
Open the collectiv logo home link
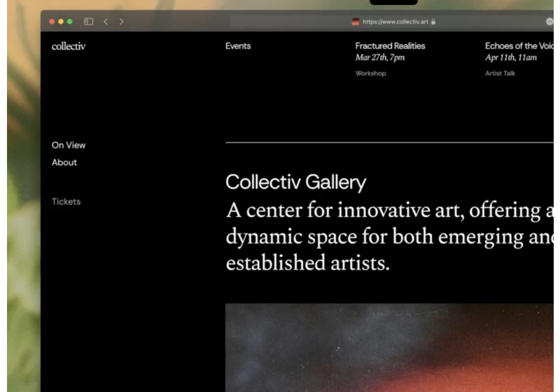(69, 46)
